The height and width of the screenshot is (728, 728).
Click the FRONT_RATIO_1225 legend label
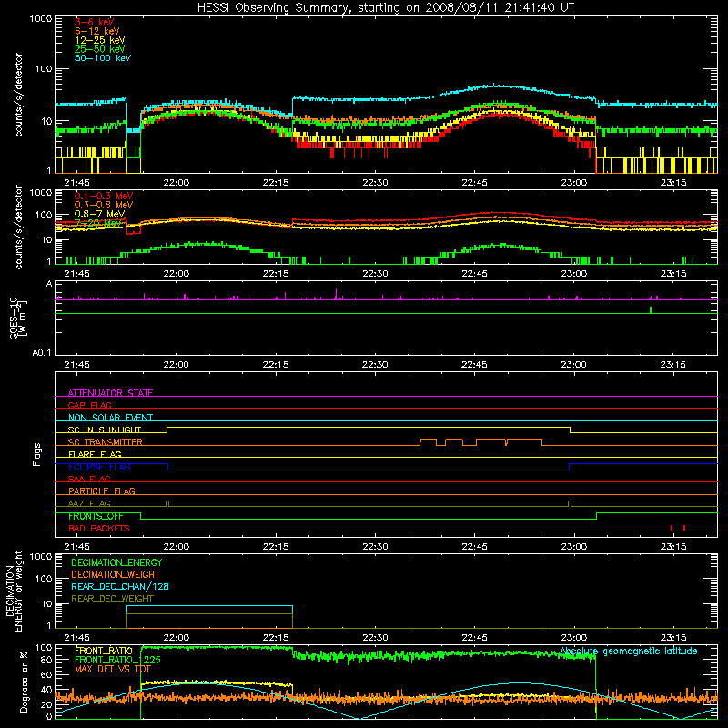tap(117, 660)
